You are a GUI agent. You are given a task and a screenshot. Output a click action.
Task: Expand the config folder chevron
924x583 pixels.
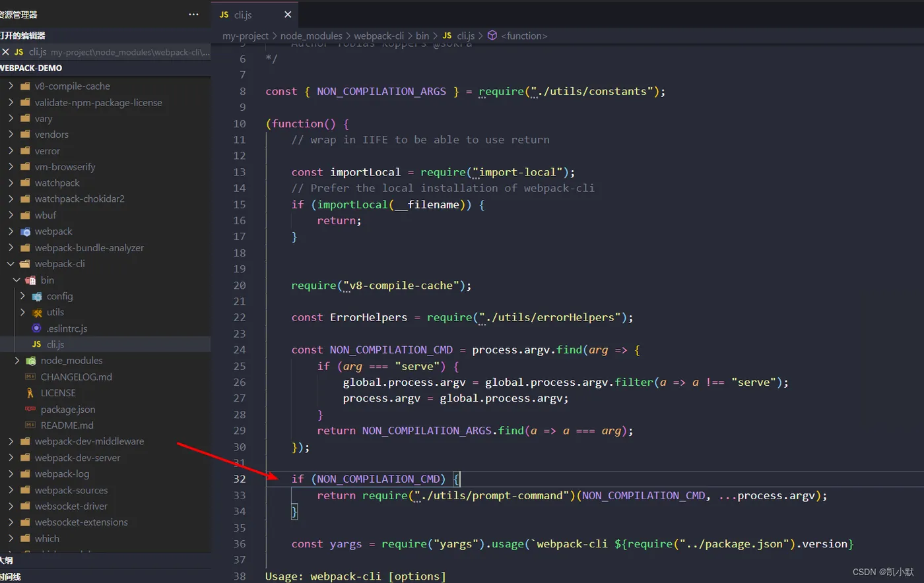click(23, 296)
